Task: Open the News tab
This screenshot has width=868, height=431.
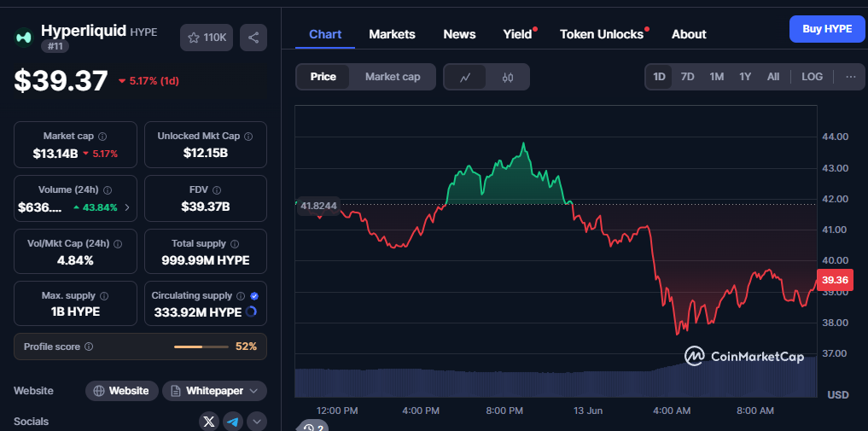Action: (x=459, y=34)
